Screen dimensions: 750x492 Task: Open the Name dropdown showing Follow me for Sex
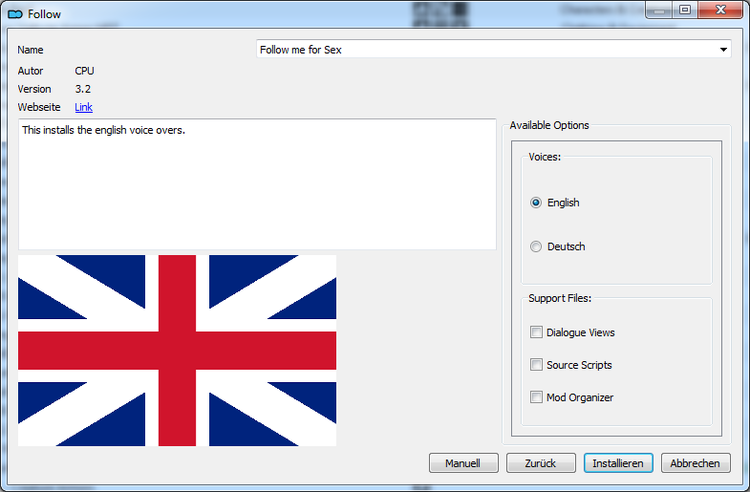point(494,49)
